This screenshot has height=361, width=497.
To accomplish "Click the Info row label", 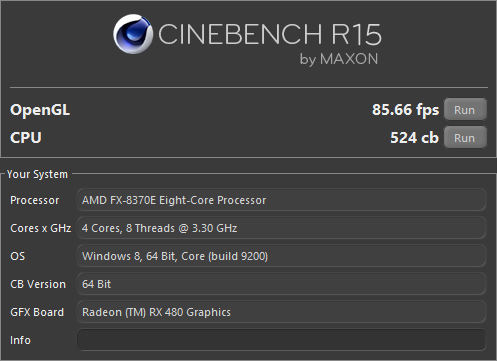I will pyautogui.click(x=20, y=340).
